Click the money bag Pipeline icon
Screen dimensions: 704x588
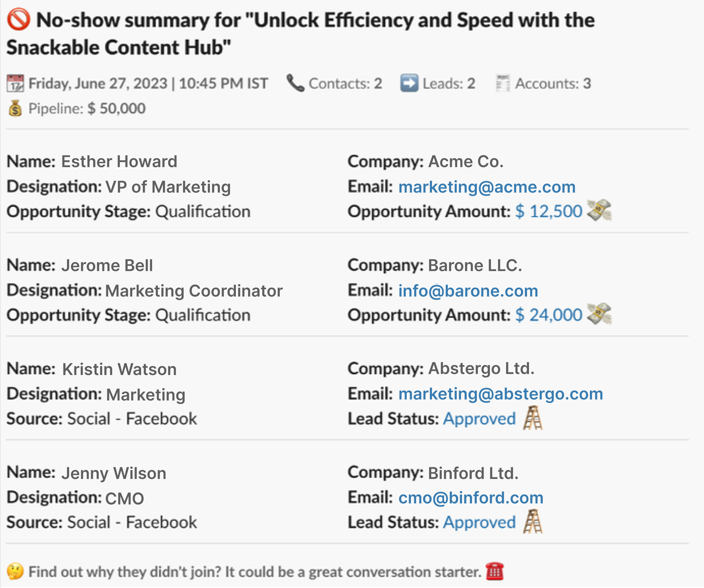coord(16,108)
